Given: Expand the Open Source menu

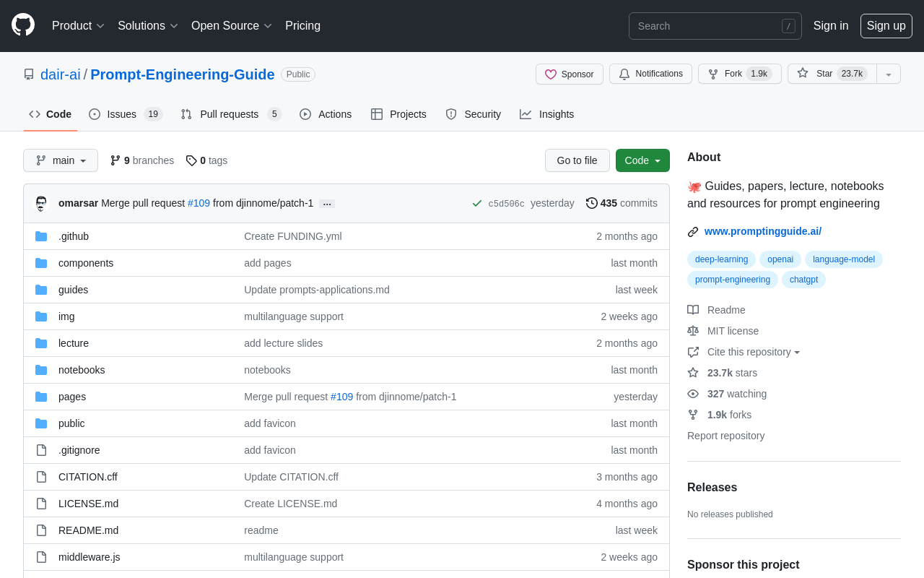Looking at the screenshot, I should (231, 26).
